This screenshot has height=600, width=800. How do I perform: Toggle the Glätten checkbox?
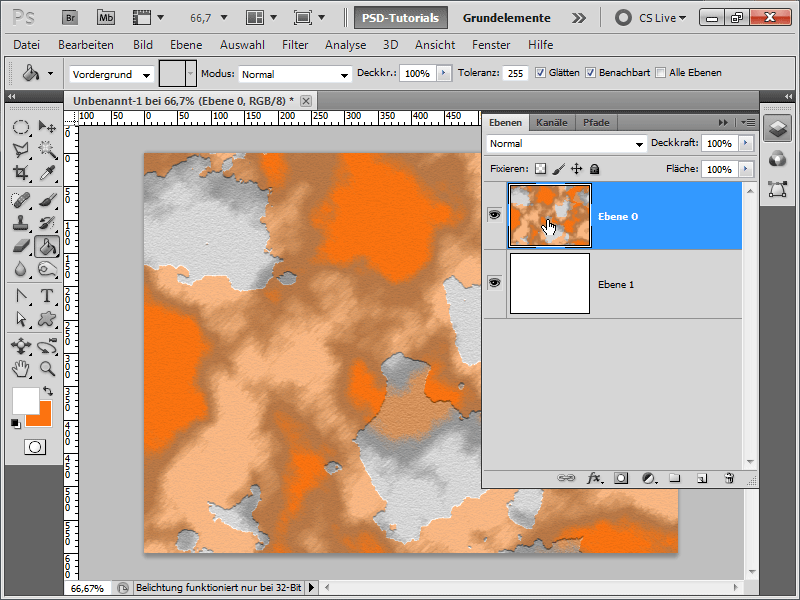(540, 73)
